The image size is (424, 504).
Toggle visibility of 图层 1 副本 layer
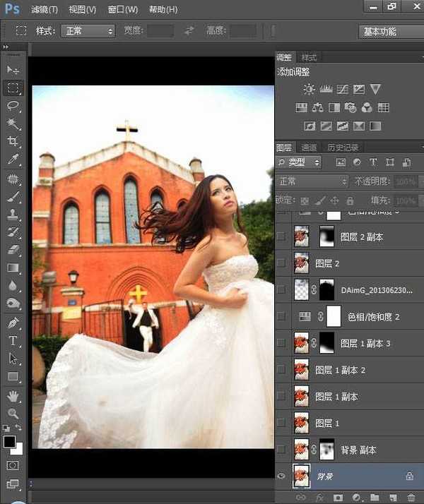coord(282,396)
